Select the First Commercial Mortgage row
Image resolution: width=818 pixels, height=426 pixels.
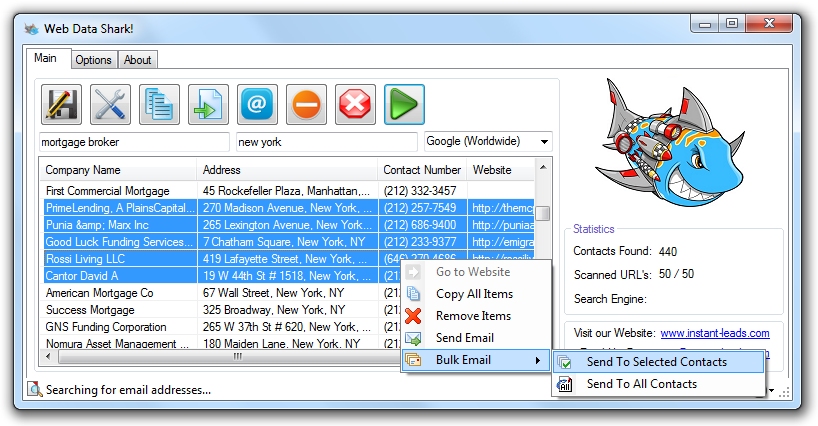coord(287,191)
